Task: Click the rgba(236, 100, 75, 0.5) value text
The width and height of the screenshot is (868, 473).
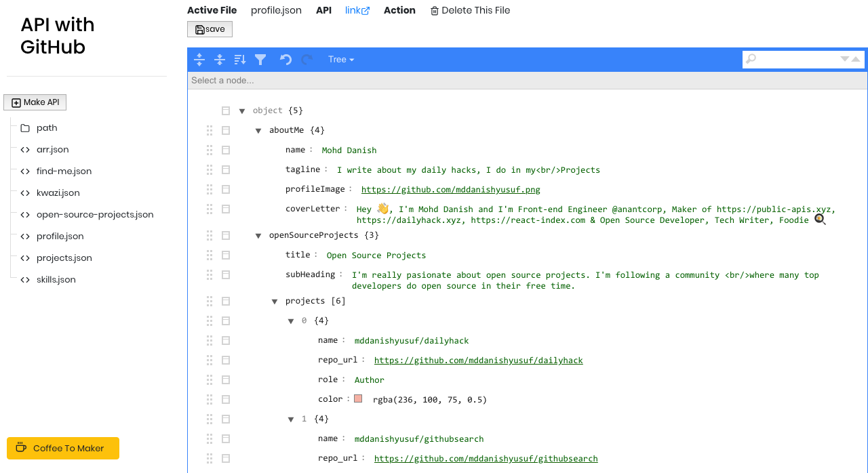Action: tap(429, 400)
